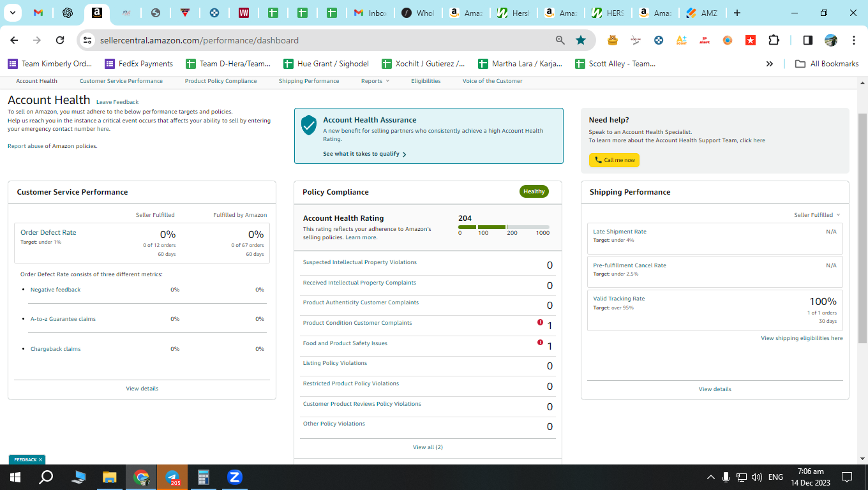Open a new browser tab with plus
The width and height of the screenshot is (868, 490).
[x=737, y=13]
